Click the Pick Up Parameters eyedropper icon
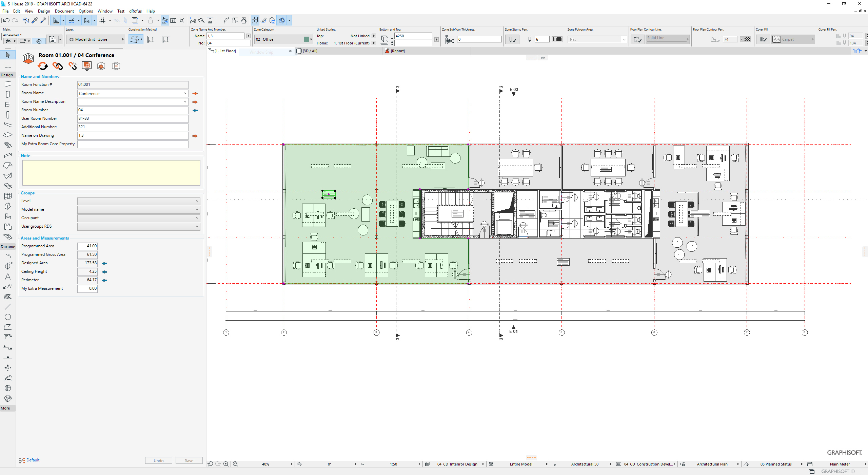The height and width of the screenshot is (475, 868). (x=35, y=20)
